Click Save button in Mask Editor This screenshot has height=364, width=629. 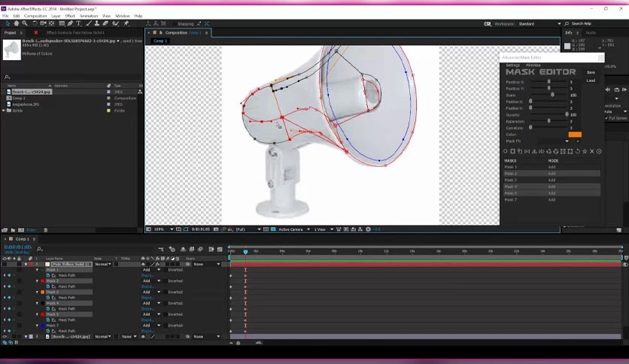(591, 72)
